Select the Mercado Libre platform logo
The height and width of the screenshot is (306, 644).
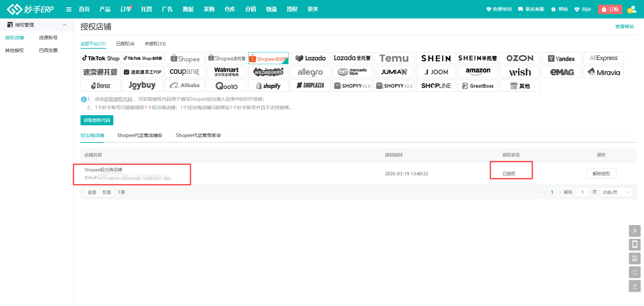[x=352, y=72]
